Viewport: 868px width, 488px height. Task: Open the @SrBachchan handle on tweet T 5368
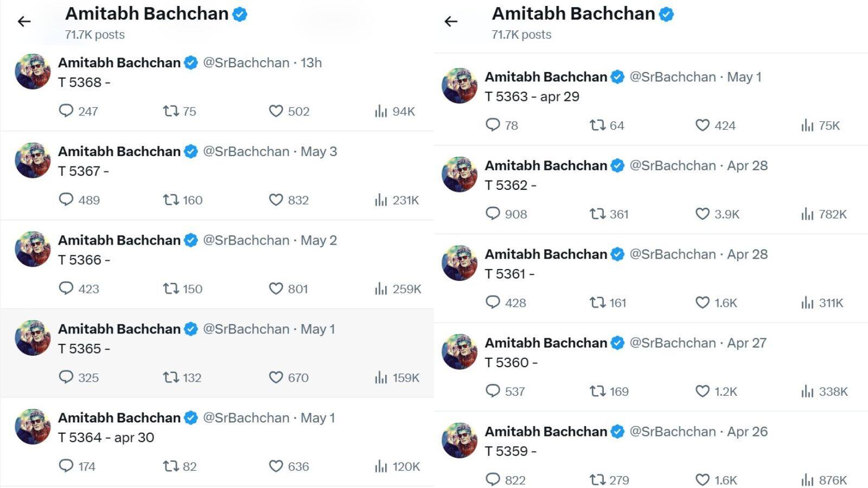click(x=245, y=62)
